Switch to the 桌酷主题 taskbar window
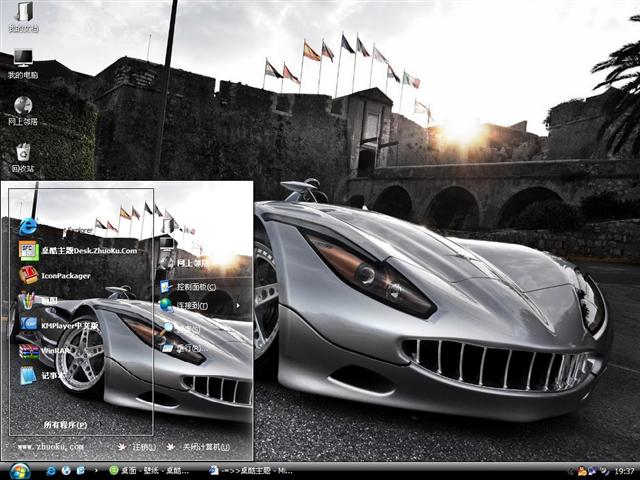 coord(252,470)
